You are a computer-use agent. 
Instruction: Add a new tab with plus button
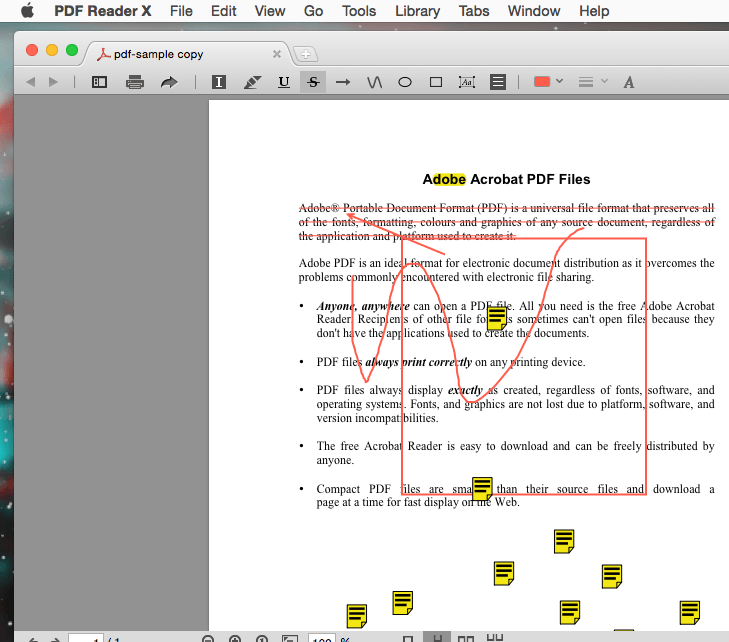click(x=305, y=54)
